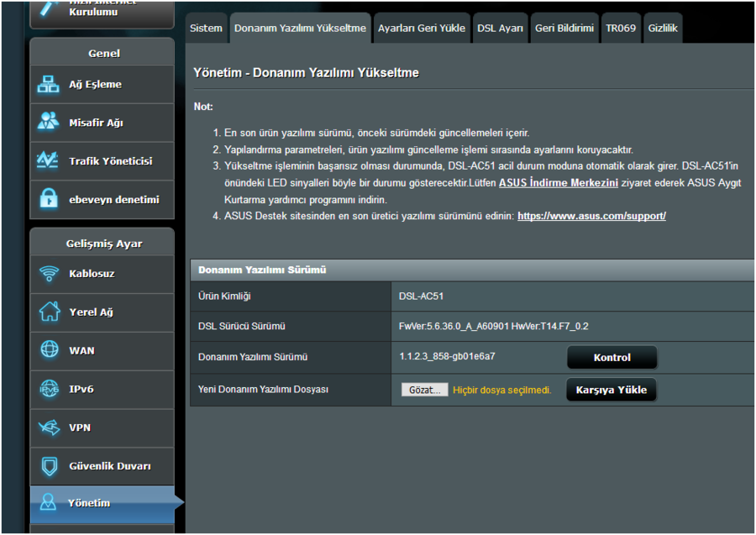This screenshot has height=535, width=756.
Task: Click the WAN globe icon
Action: pos(50,349)
